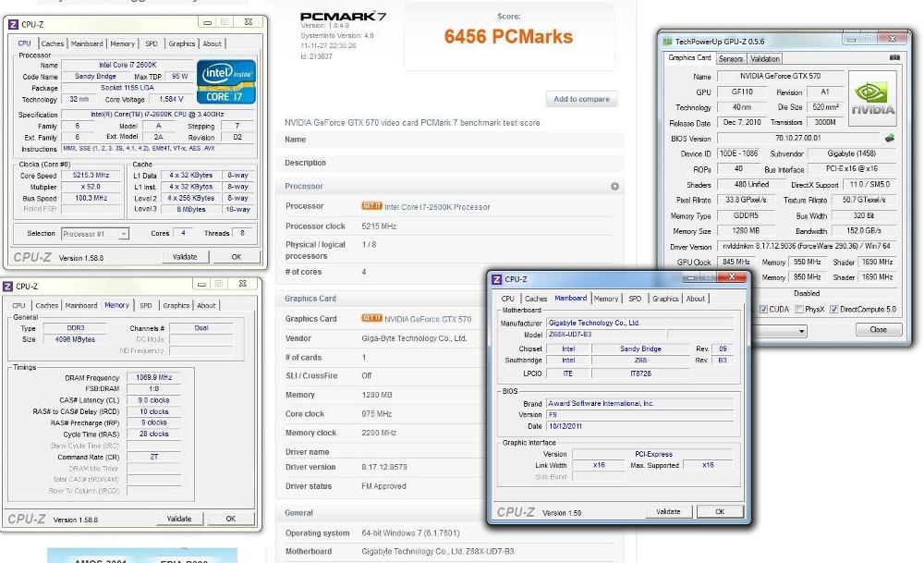Click the Processor section collapse arrow icon
The height and width of the screenshot is (563, 924).
click(614, 187)
